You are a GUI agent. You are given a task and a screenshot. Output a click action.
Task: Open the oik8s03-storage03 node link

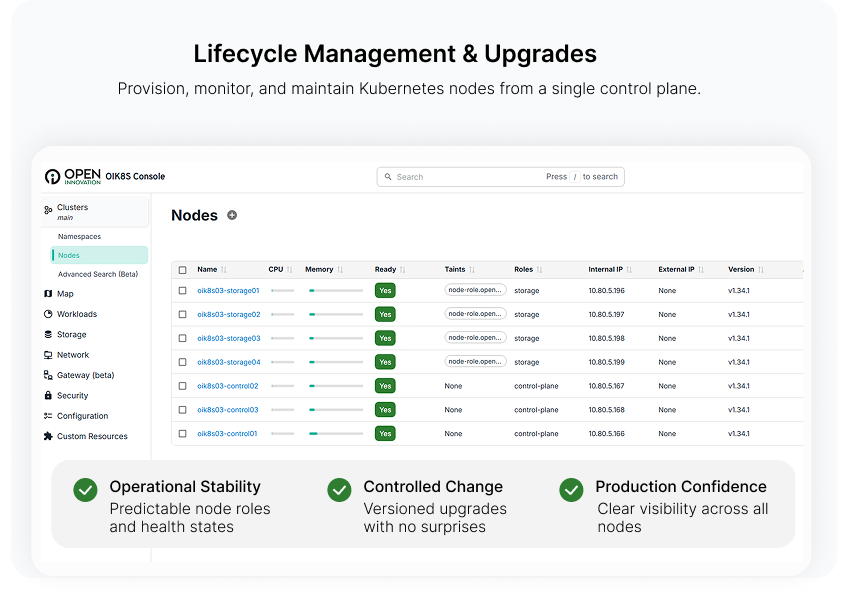[x=228, y=338]
